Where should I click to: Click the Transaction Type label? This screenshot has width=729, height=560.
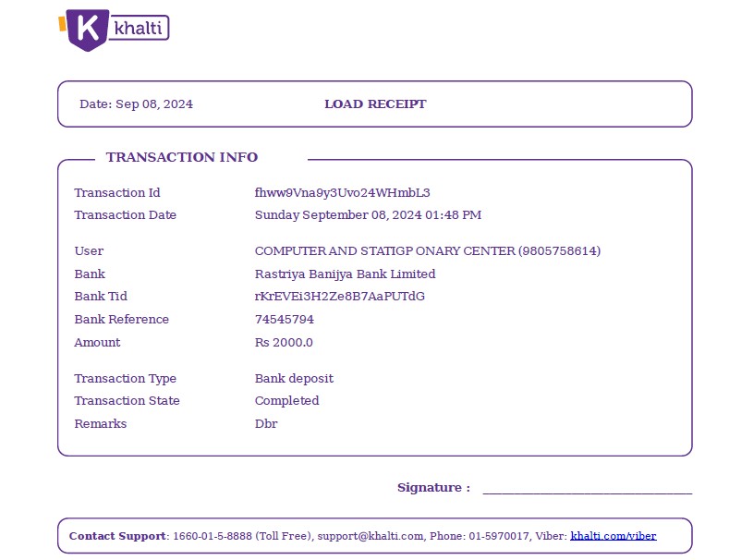pyautogui.click(x=125, y=379)
